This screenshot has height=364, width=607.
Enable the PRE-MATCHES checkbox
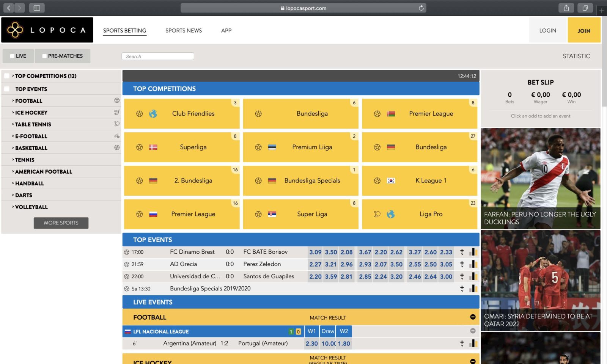44,56
